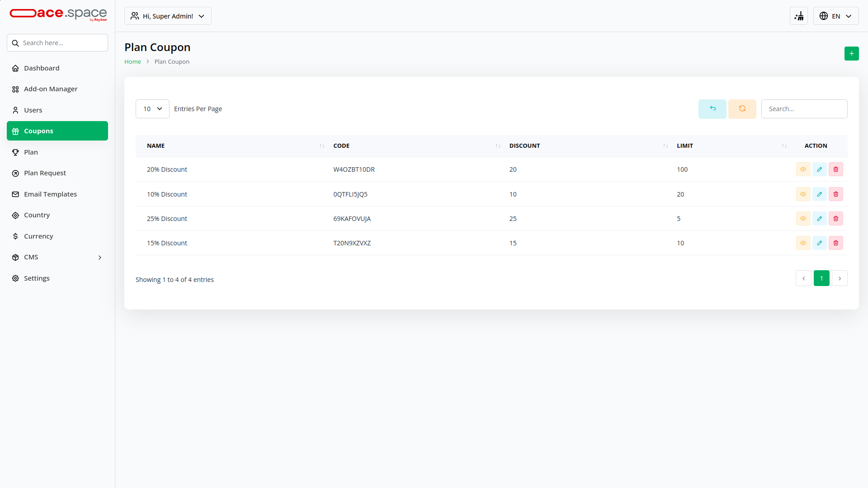
Task: Edit the 20% Discount coupon
Action: click(x=819, y=169)
